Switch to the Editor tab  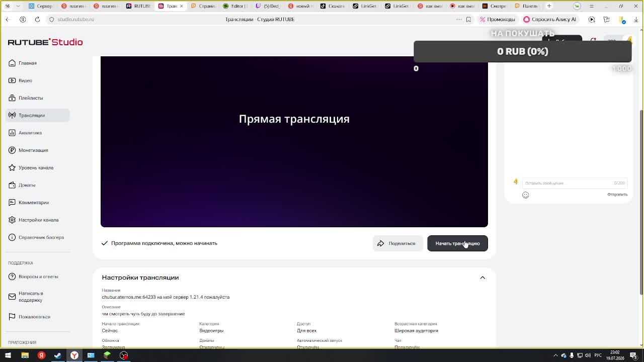(235, 6)
